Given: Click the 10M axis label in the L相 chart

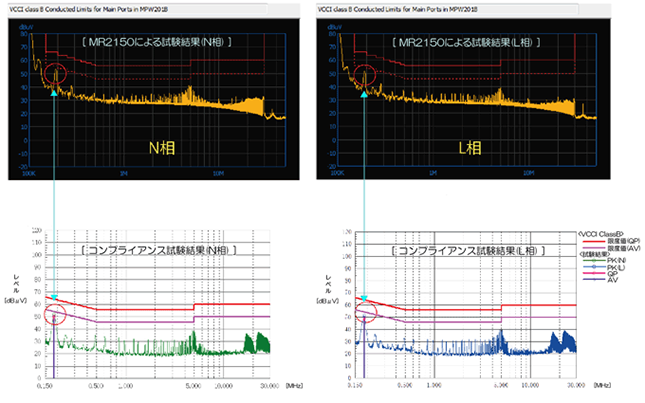Looking at the screenshot, I should pyautogui.click(x=529, y=173).
